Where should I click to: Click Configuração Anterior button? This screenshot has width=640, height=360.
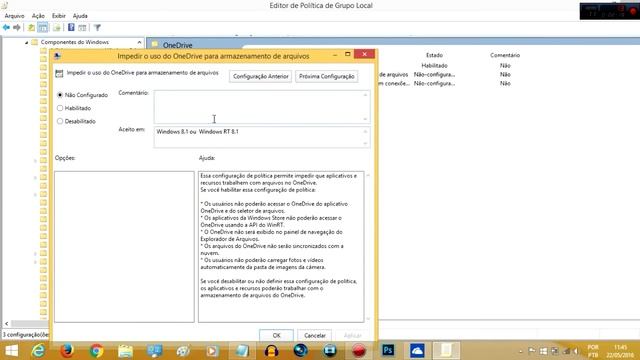click(x=260, y=76)
